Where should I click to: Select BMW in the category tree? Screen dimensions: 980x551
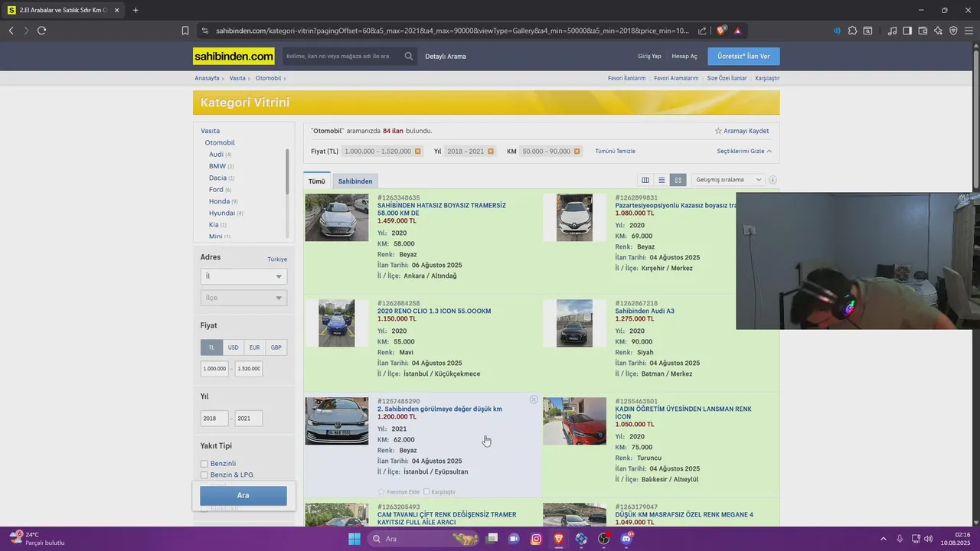tap(217, 166)
